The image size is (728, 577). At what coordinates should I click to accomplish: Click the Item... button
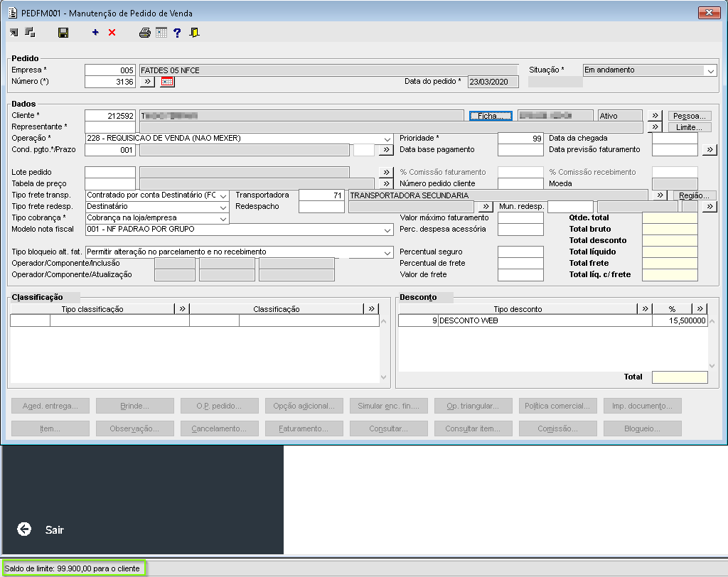50,428
